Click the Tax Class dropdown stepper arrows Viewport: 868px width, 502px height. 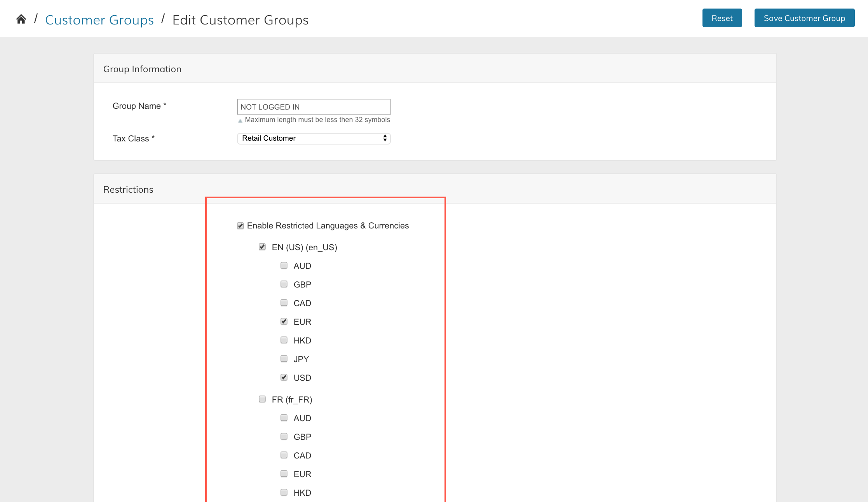[385, 138]
